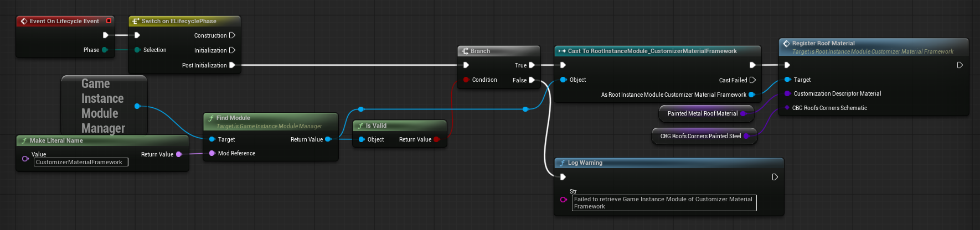The height and width of the screenshot is (230, 980).
Task: Select the Log Warning node title
Action: (x=585, y=163)
